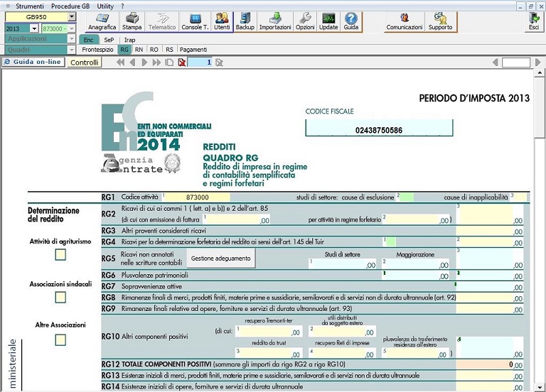Tick the Attività di agriturismo checkbox
This screenshot has width=546, height=392.
pos(60,255)
